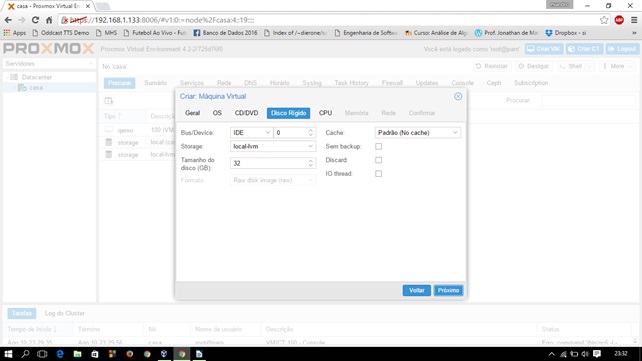Launch Firefox from the taskbar

(x=129, y=354)
